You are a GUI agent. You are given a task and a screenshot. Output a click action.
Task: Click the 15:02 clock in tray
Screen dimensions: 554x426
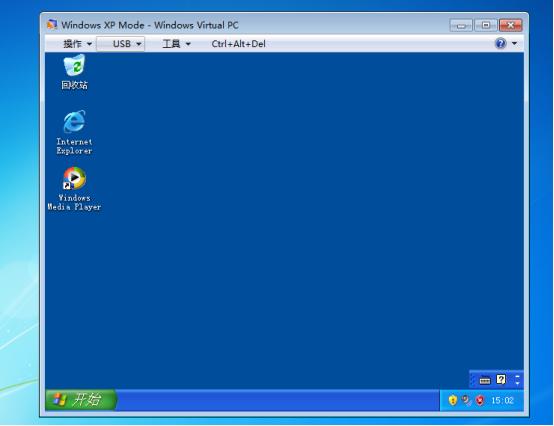point(502,401)
